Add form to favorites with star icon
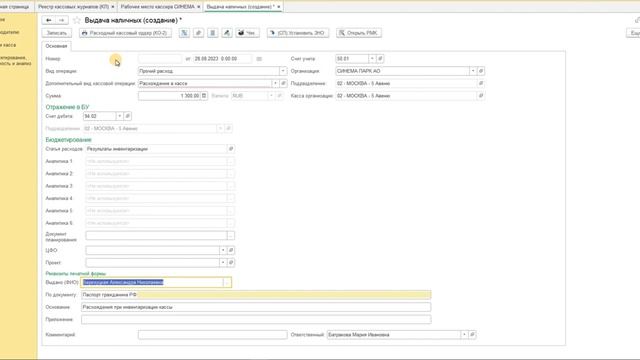The image size is (640, 360). click(77, 20)
